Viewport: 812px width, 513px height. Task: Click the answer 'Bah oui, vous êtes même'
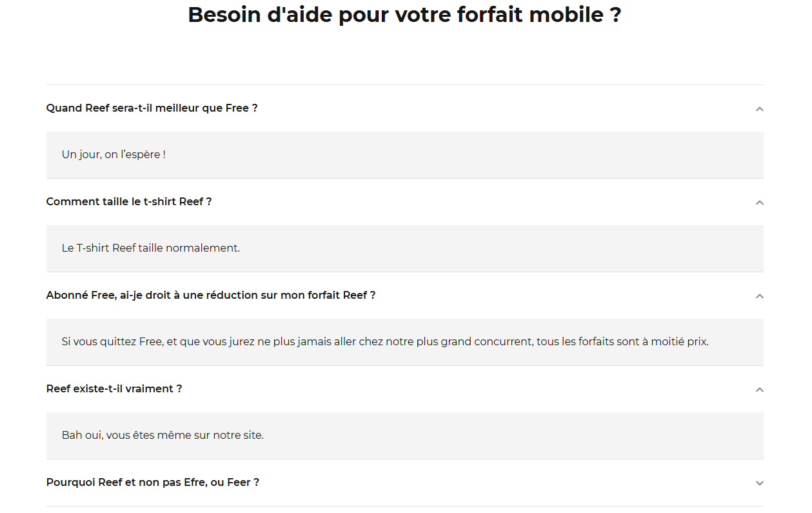(163, 436)
